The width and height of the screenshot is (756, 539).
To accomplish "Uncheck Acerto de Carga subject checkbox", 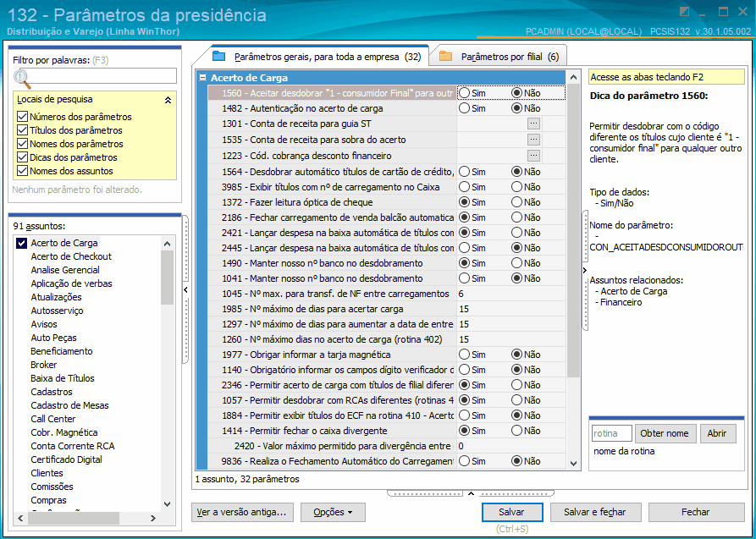I will pyautogui.click(x=21, y=243).
